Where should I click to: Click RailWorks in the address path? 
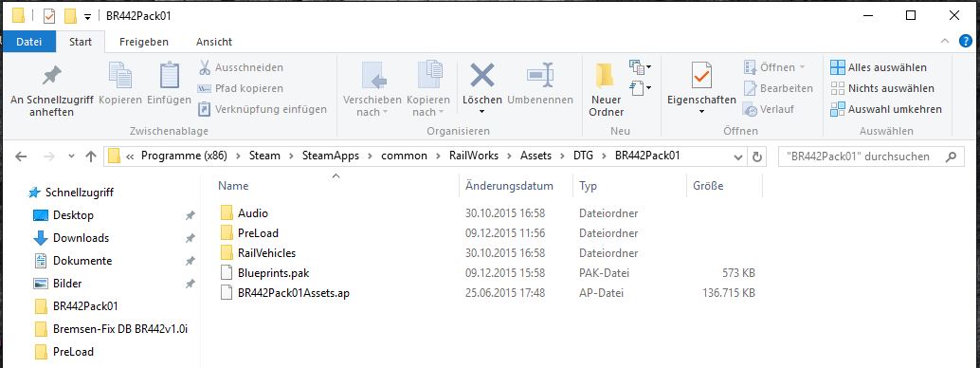[x=475, y=156]
